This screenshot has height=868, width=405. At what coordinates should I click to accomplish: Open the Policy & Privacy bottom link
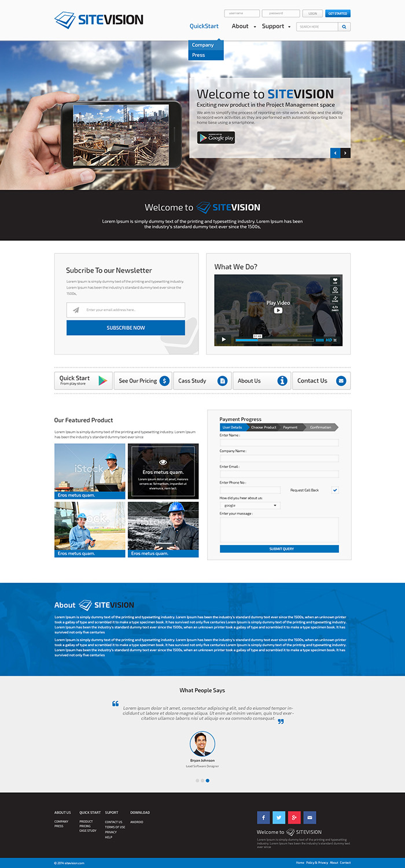[317, 863]
